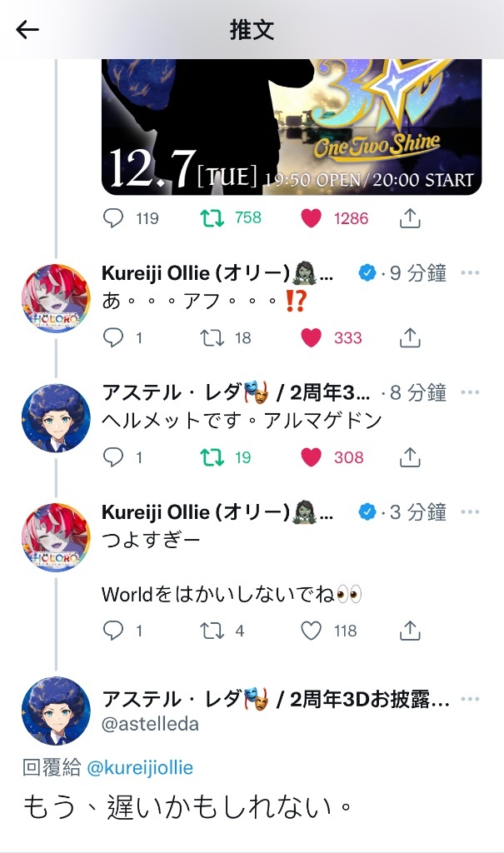Open more options for Ollie's 9-minute tweet
Viewport: 504px width, 853px height.
(x=470, y=272)
